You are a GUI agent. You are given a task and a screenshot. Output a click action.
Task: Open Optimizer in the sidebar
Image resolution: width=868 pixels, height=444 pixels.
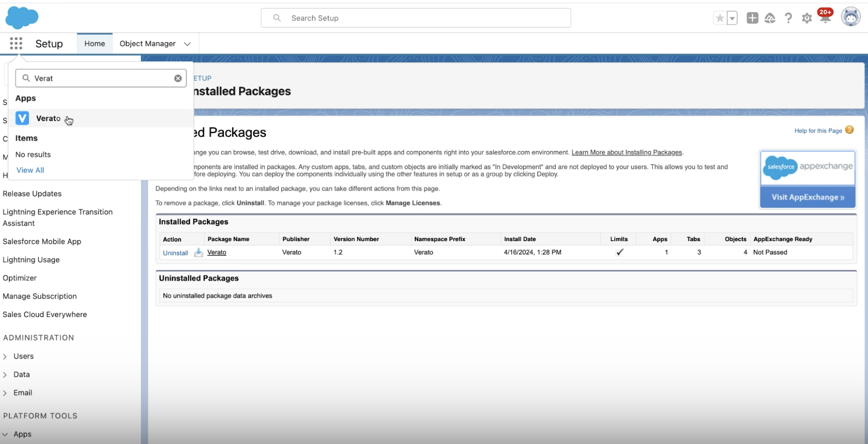(x=20, y=278)
